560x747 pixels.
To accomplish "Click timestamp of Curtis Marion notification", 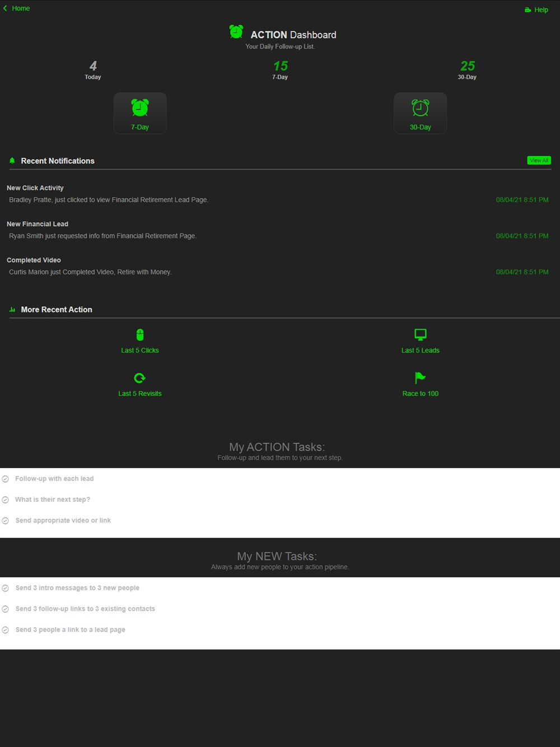I will click(x=522, y=272).
